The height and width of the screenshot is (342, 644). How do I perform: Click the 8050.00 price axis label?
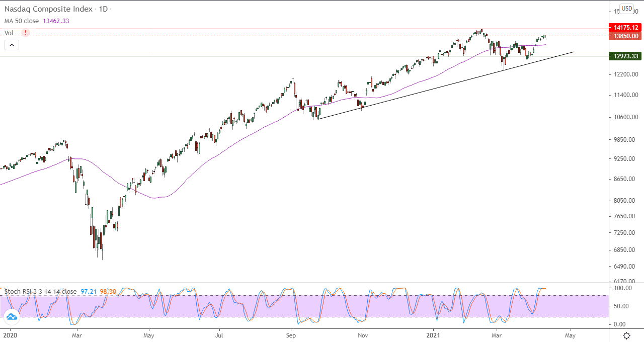click(625, 200)
